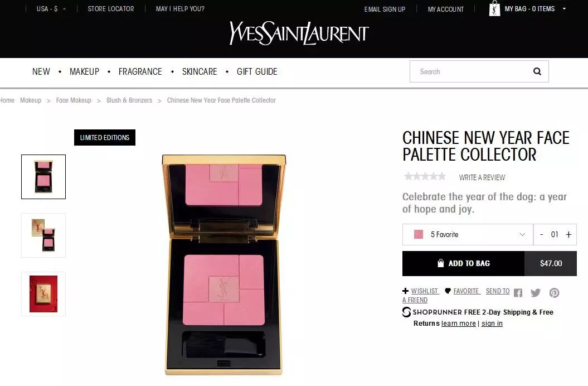Select the pink shade color swatch

[x=419, y=235]
